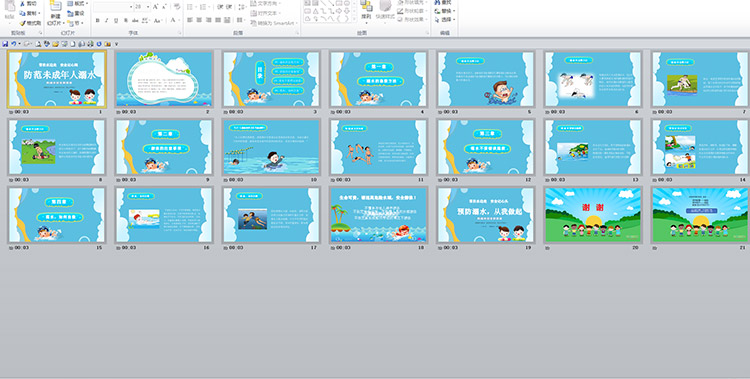Open the Shape Effects (形状效果) dropdown
750x379 pixels.
coord(412,19)
